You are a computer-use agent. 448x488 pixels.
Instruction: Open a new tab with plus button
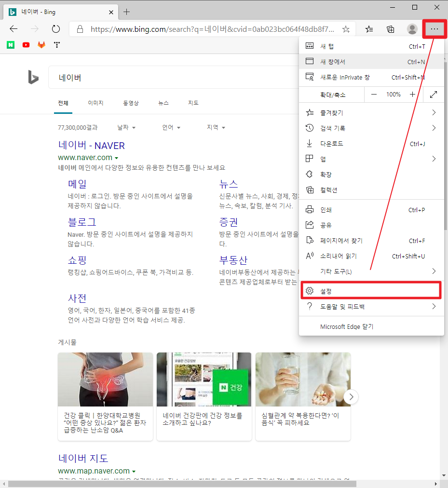point(126,12)
